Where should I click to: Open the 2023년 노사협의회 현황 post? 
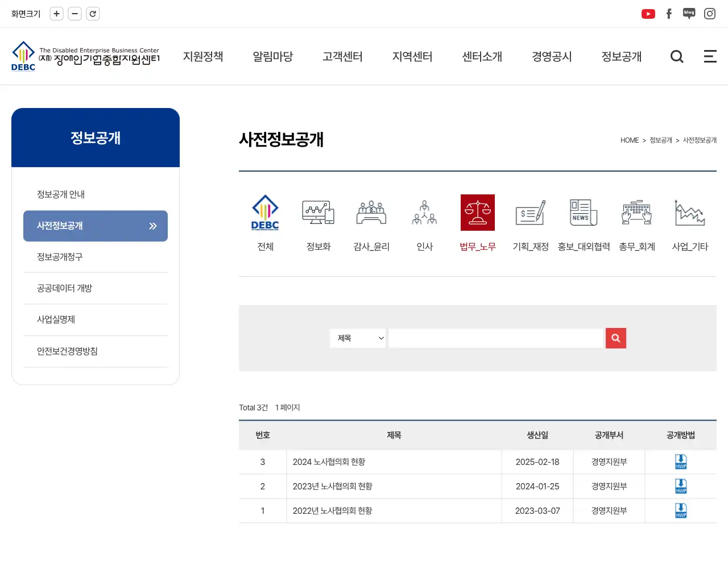coord(332,486)
